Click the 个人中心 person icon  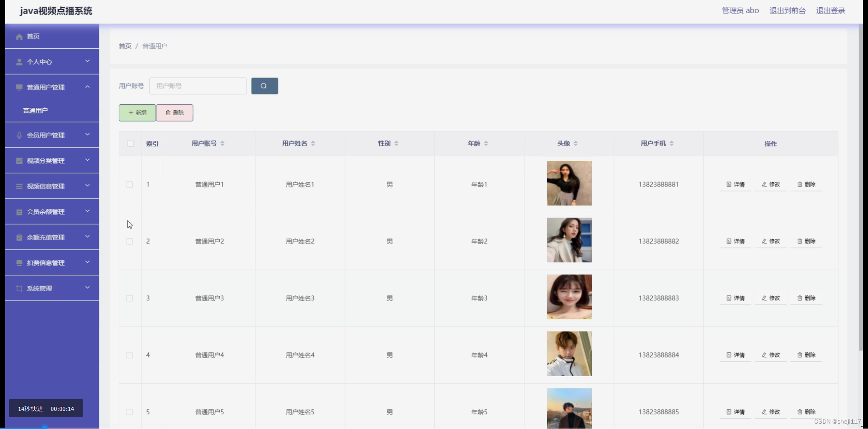click(19, 62)
